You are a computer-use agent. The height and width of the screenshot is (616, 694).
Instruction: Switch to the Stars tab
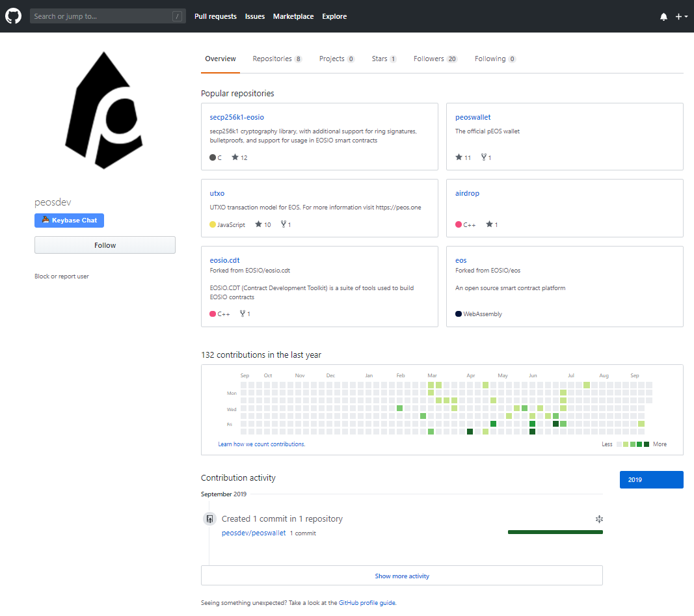[384, 59]
